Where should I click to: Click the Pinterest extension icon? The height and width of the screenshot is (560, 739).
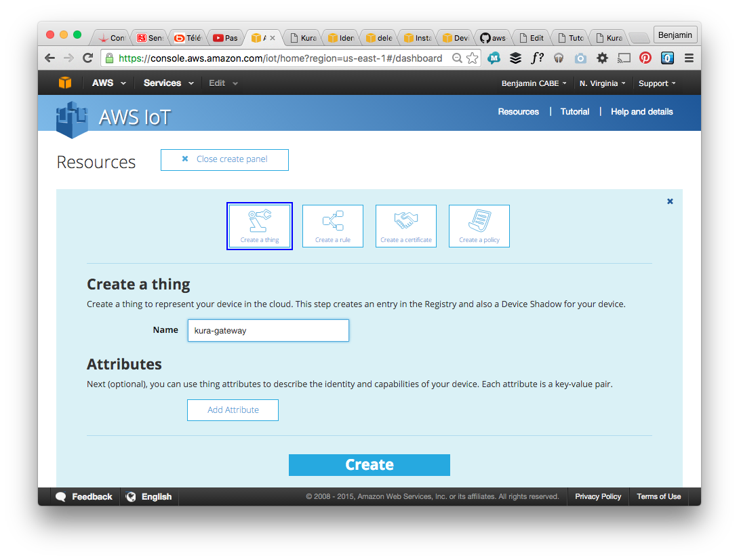(x=645, y=58)
